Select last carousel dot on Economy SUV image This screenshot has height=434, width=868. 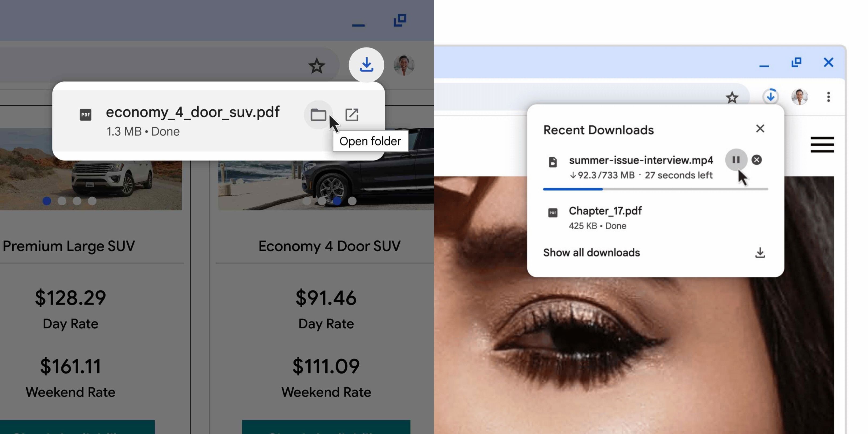coord(352,201)
